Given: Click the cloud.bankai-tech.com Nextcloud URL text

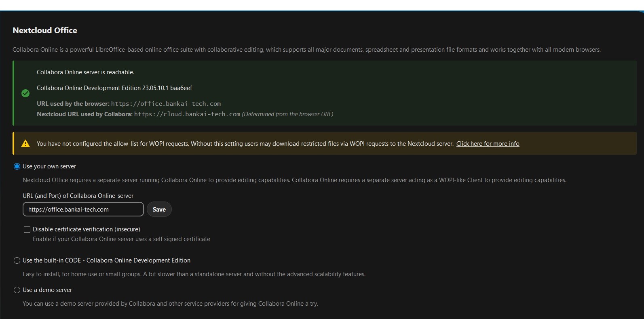Looking at the screenshot, I should click(x=187, y=114).
